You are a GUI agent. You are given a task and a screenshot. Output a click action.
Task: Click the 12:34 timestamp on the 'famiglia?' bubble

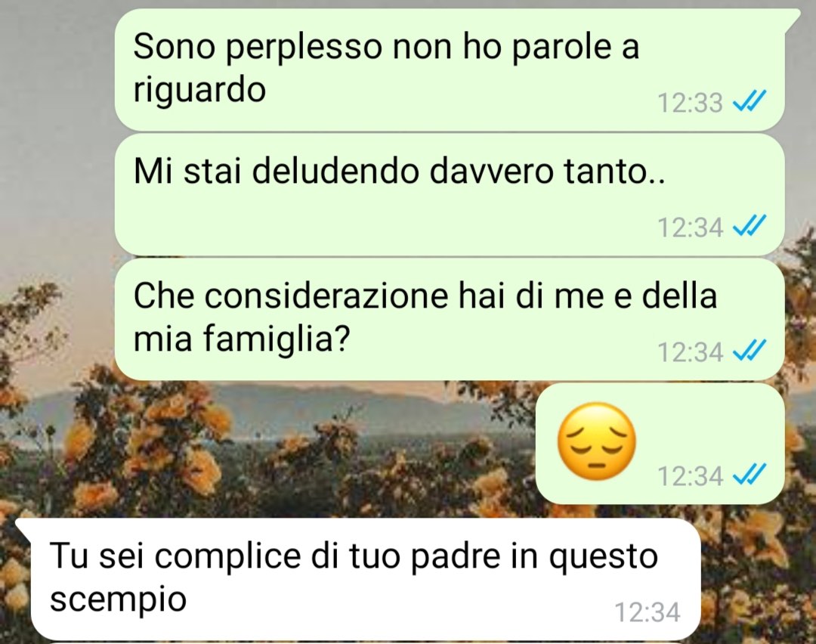(690, 352)
